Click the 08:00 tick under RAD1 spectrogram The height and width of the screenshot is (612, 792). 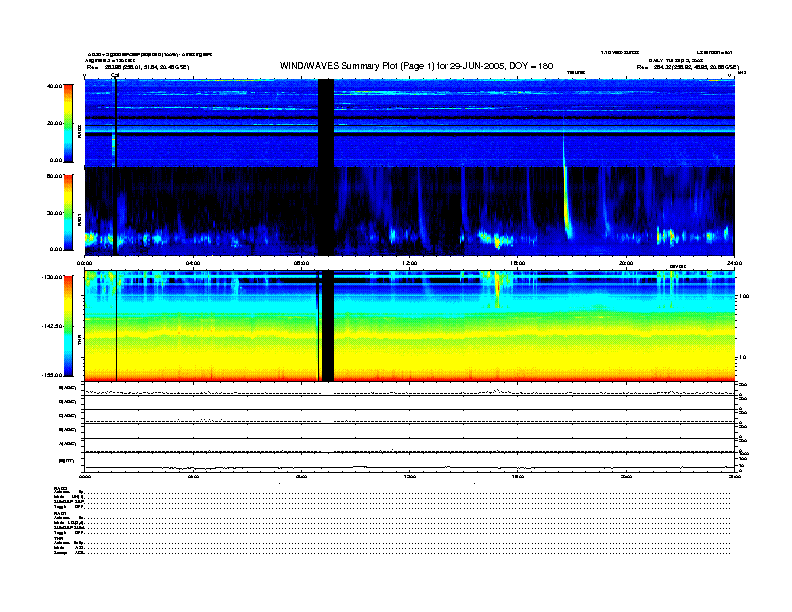301,263
